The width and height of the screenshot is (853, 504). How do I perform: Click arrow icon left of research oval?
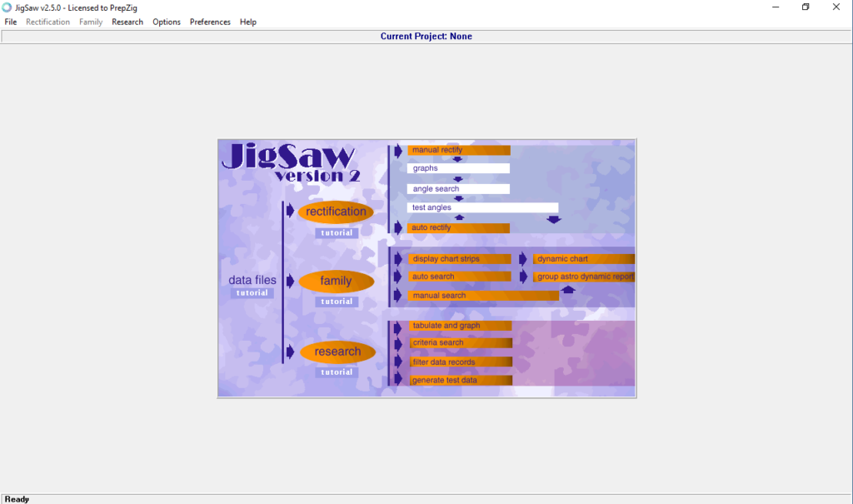click(x=291, y=352)
